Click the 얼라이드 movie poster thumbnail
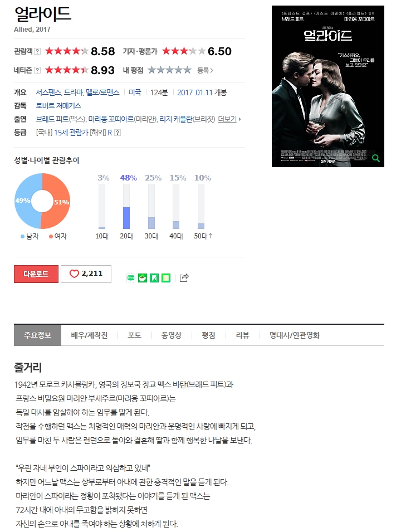This screenshot has width=401, height=532. pos(327,86)
